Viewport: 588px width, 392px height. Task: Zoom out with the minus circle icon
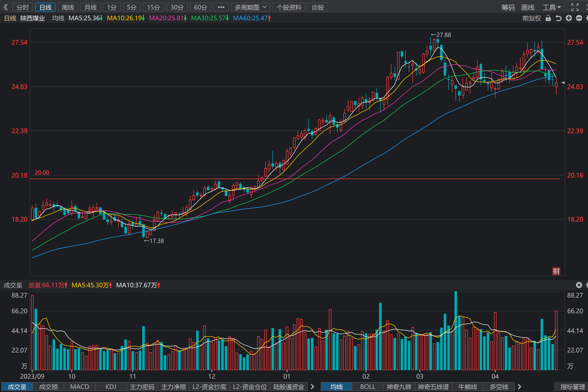click(579, 18)
